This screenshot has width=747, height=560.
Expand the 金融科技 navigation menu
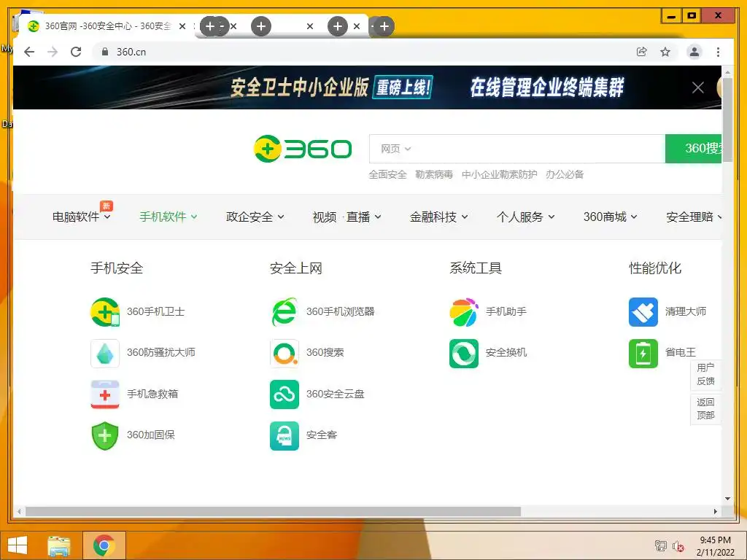point(438,217)
